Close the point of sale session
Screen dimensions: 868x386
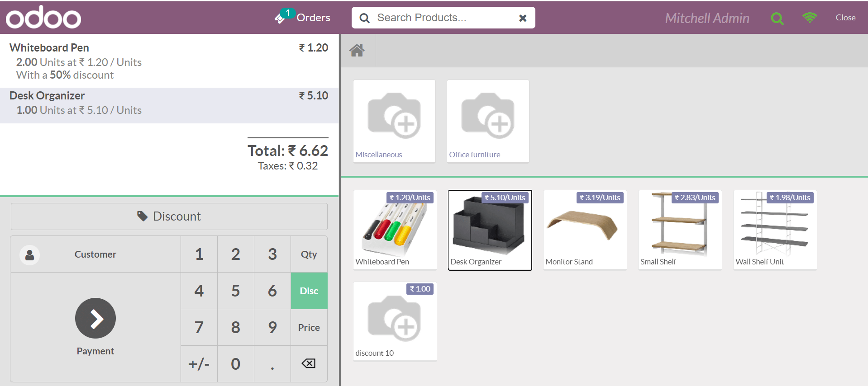click(x=845, y=18)
